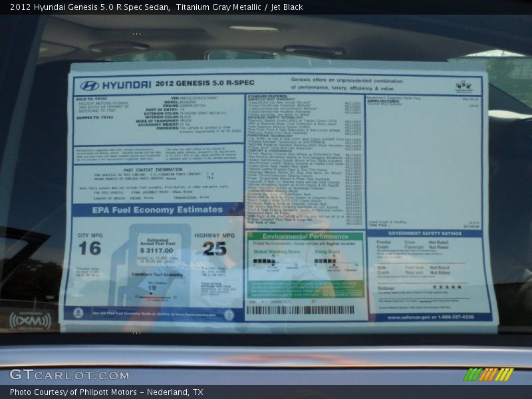The width and height of the screenshot is (532, 399).
Task: Click the "2012 GENESIS 5.0 R-SPEC" heading
Action: [205, 83]
